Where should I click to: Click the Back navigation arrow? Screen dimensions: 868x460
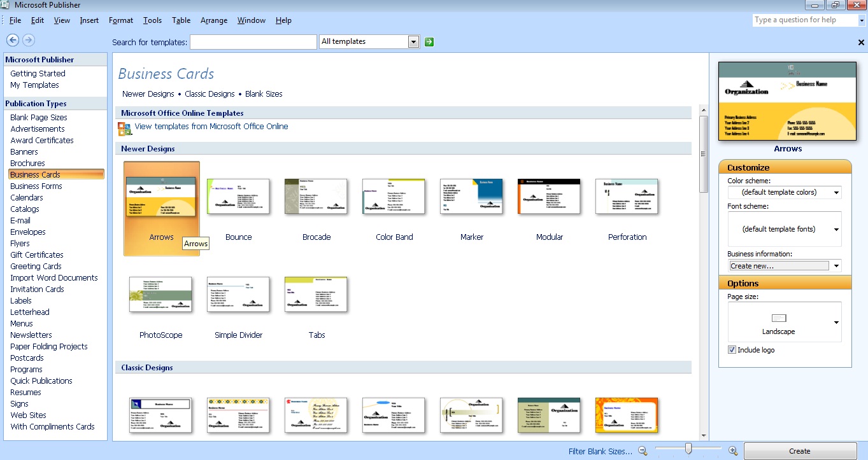[12, 40]
